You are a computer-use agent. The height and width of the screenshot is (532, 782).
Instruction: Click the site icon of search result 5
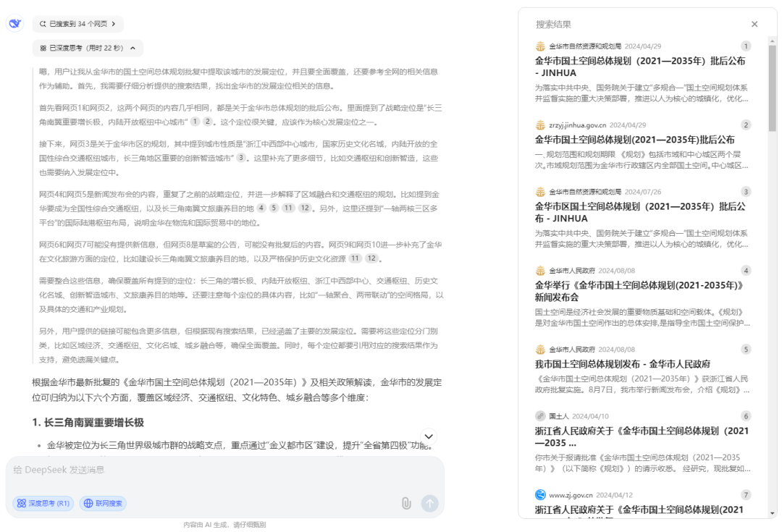[x=540, y=350]
